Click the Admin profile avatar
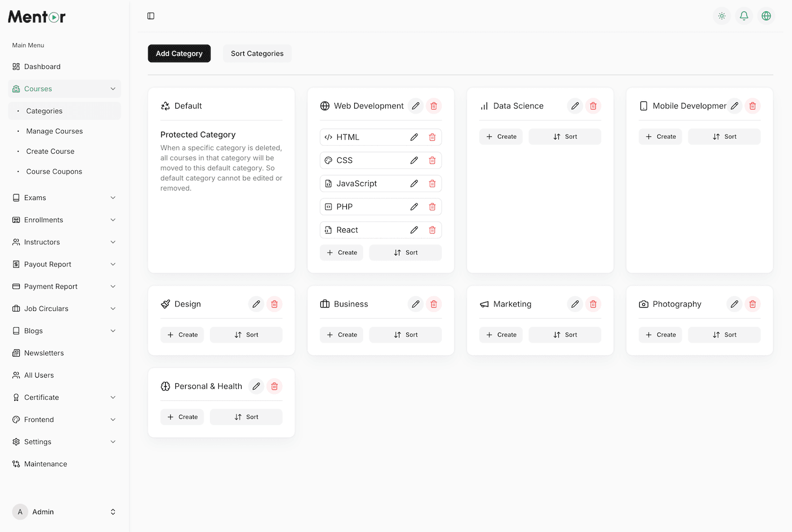 (x=20, y=512)
